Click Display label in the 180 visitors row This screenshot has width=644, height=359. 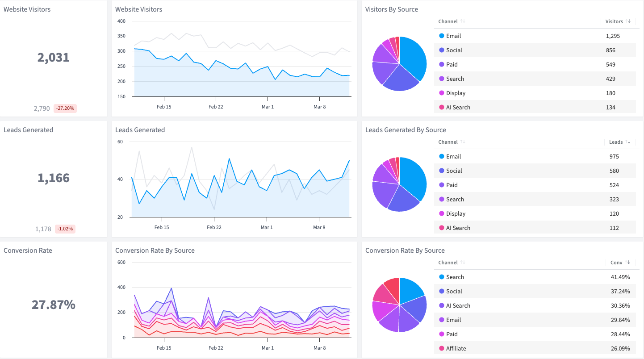pyautogui.click(x=456, y=93)
